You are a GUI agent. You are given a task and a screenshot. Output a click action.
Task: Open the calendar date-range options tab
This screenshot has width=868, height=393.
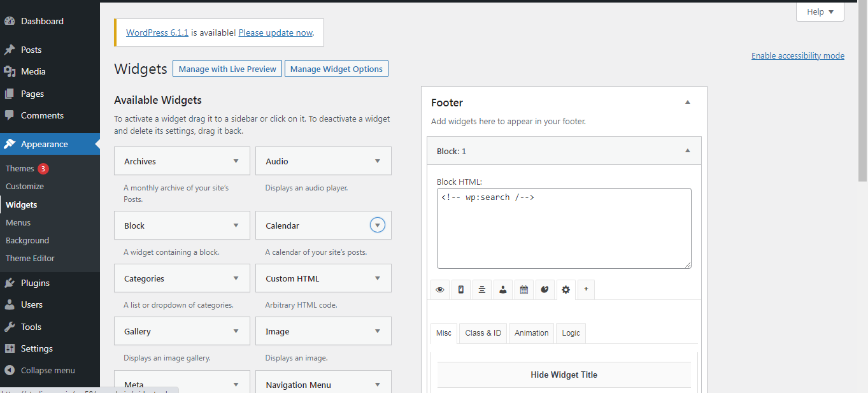[x=523, y=289]
